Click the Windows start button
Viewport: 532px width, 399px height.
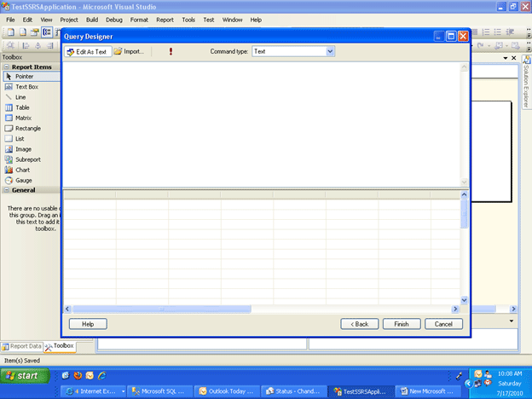tap(25, 376)
